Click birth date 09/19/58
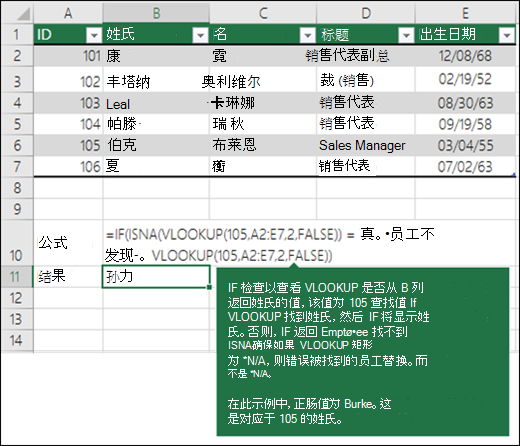 click(465, 124)
